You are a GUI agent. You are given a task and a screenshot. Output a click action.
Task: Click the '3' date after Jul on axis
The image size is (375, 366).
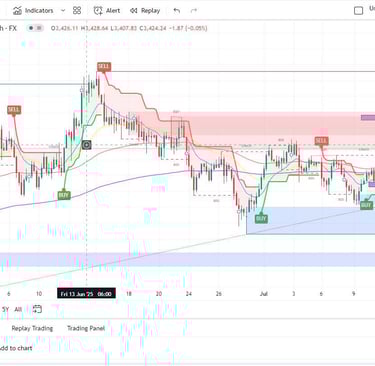point(294,294)
